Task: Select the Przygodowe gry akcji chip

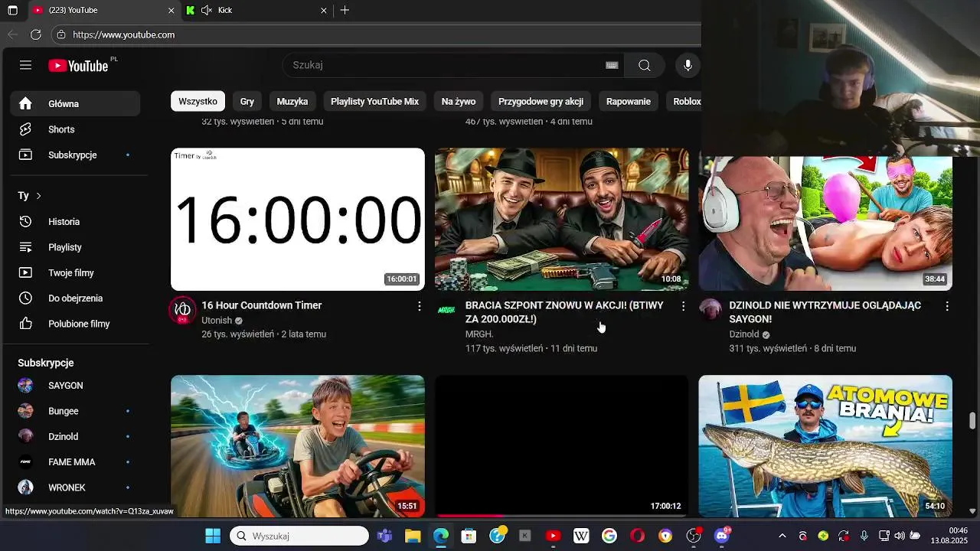Action: [x=541, y=101]
